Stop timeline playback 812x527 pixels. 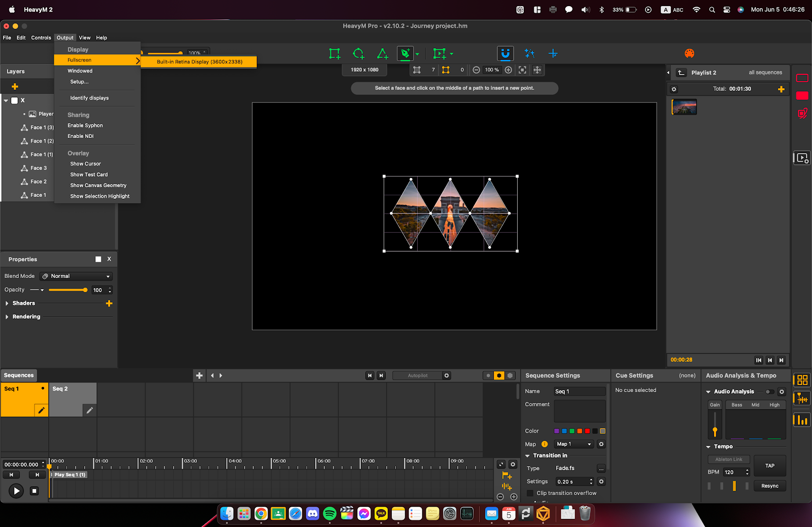pos(35,491)
